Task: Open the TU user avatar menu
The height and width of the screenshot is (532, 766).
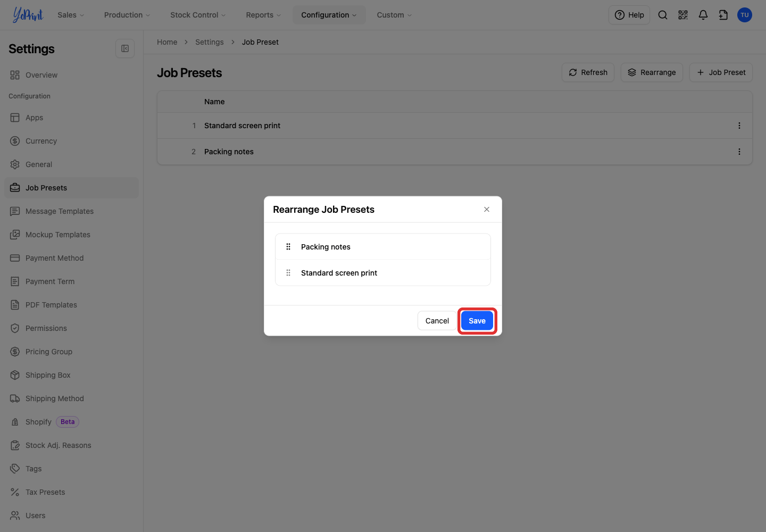Action: tap(745, 15)
